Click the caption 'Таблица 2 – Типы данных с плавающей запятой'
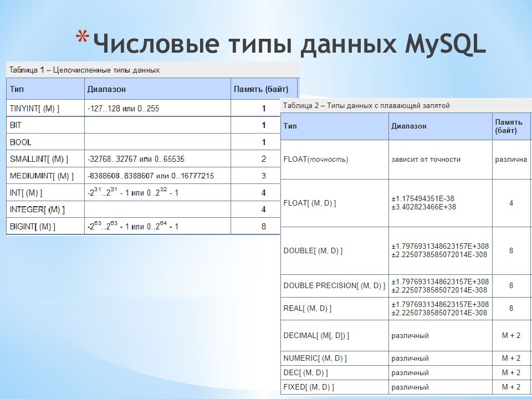 click(x=366, y=105)
